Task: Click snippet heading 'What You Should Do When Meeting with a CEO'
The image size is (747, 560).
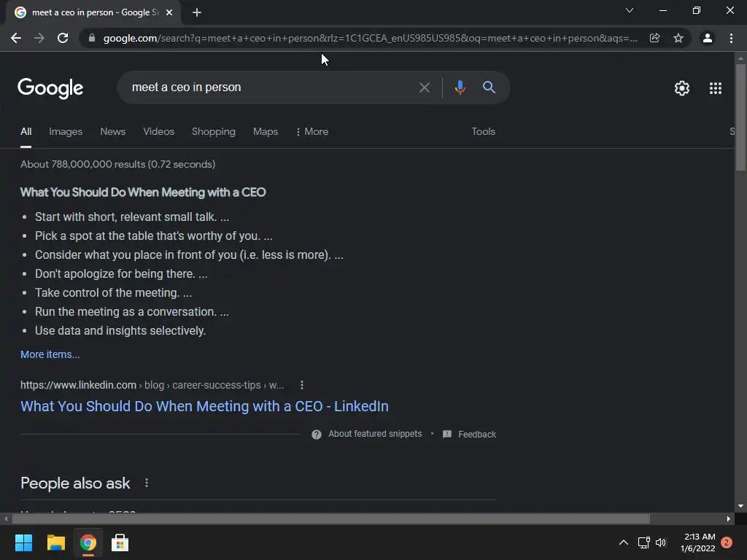Action: (x=143, y=192)
